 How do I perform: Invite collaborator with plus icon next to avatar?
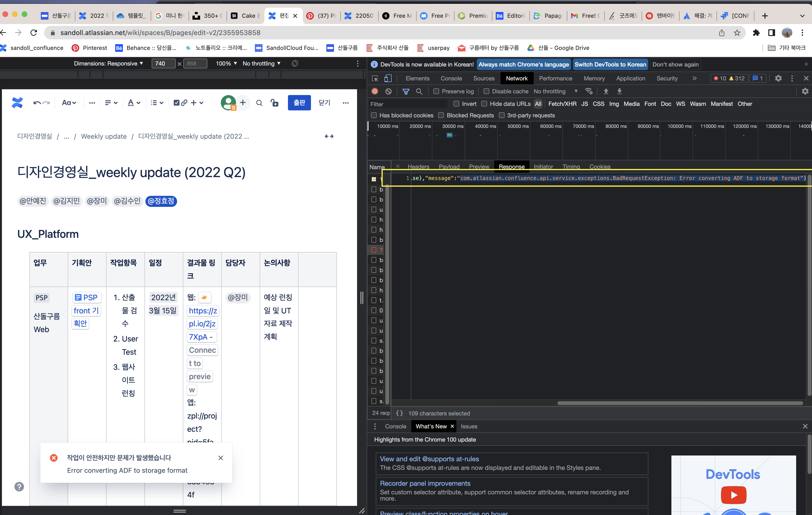click(243, 102)
